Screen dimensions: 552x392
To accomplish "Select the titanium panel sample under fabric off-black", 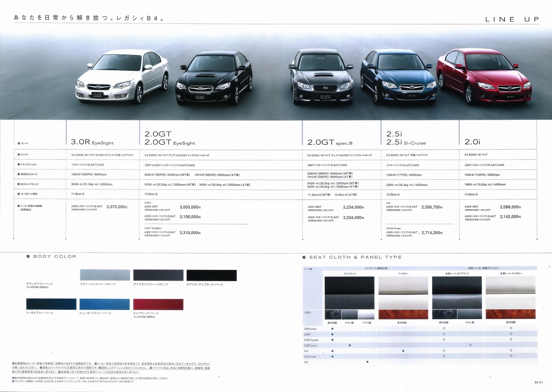I will [349, 314].
